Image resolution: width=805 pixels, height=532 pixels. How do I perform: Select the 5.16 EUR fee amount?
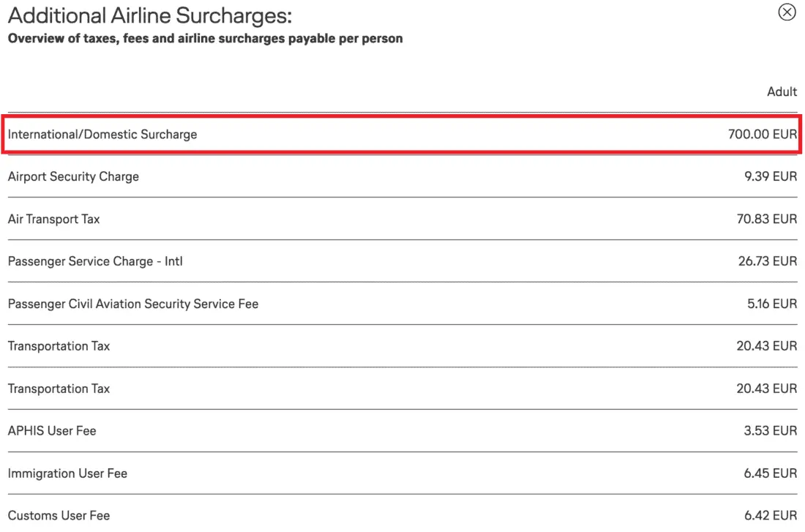pos(772,304)
